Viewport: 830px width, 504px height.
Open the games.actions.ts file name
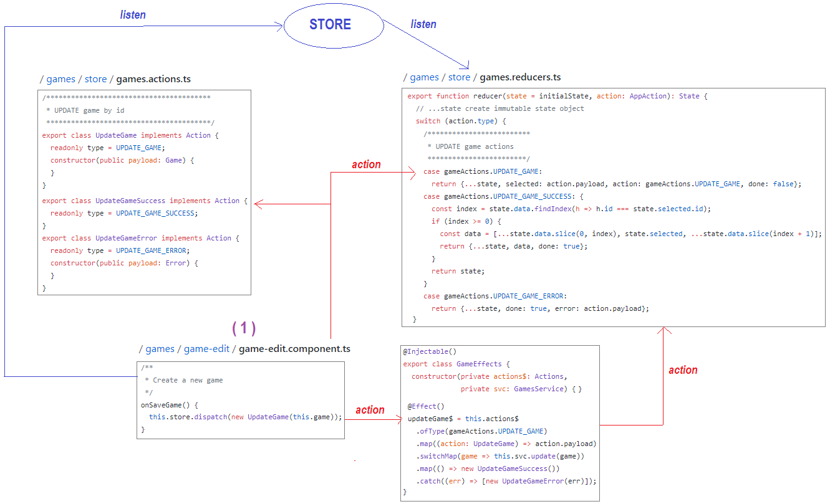tap(153, 79)
